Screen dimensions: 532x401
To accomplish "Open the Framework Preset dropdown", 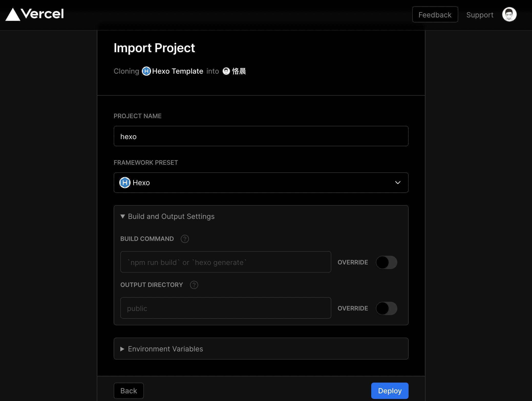I will tap(261, 183).
